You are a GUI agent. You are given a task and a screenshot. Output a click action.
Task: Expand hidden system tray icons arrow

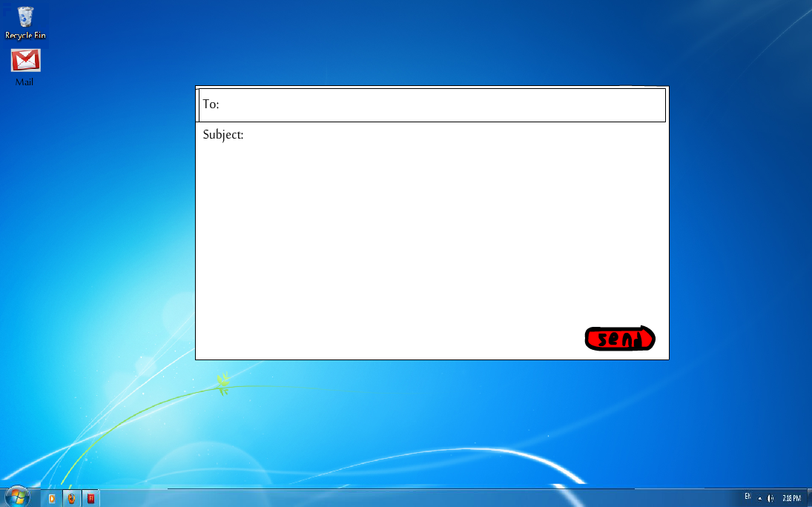[759, 498]
